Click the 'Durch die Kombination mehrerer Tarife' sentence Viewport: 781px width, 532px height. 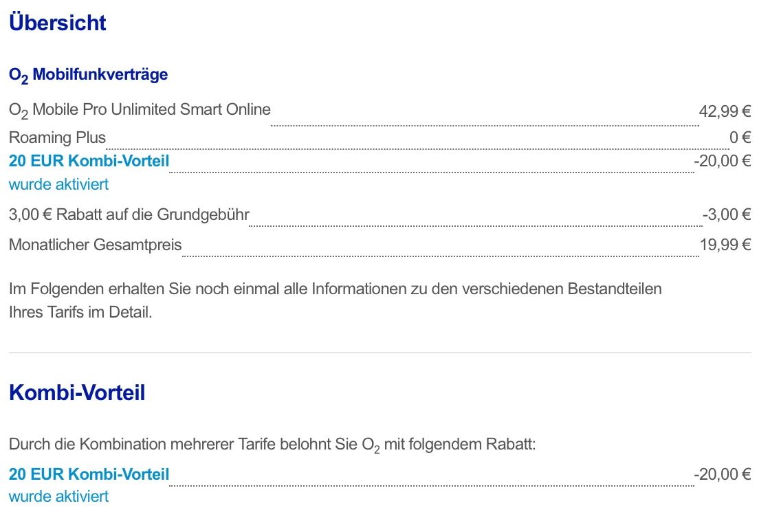coord(272,444)
